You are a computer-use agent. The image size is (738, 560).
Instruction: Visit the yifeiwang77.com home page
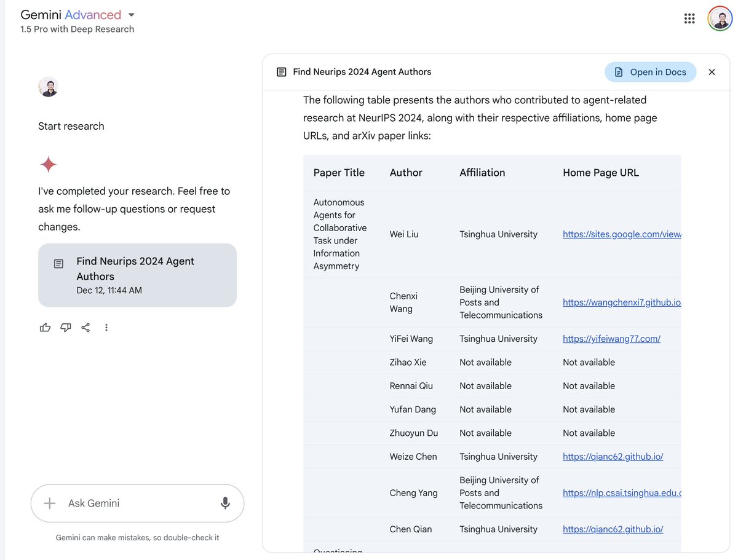611,339
